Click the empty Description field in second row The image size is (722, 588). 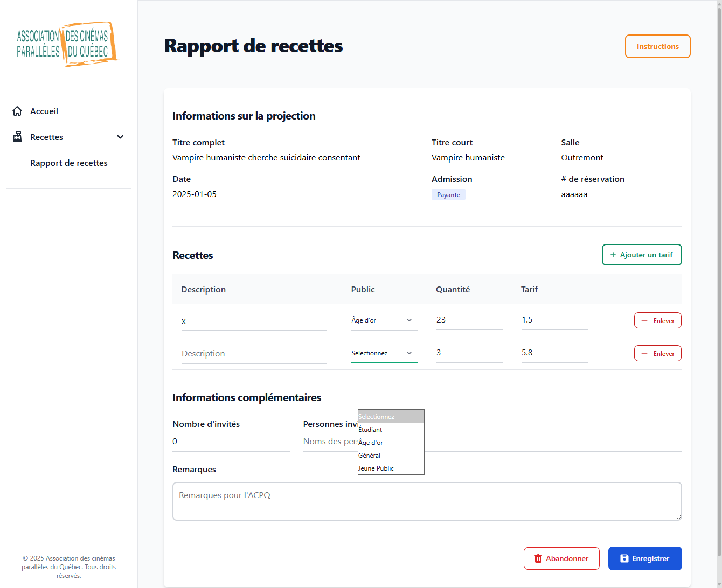click(254, 354)
